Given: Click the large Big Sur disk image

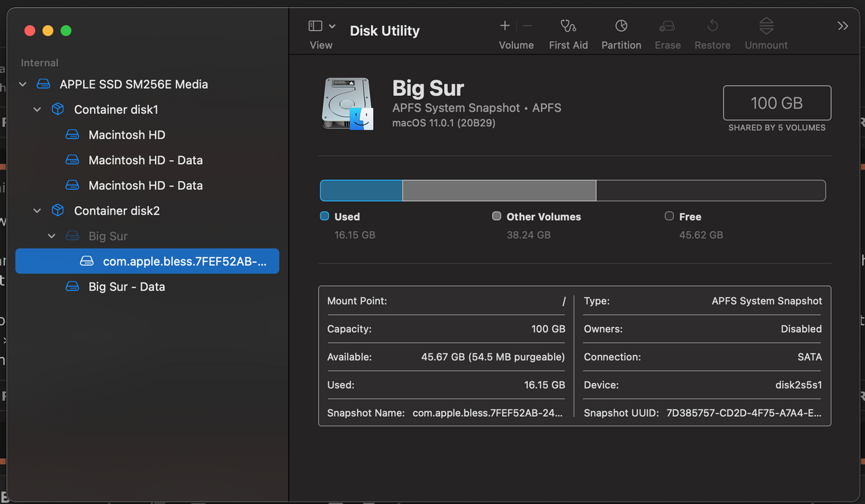Looking at the screenshot, I should pos(347,103).
